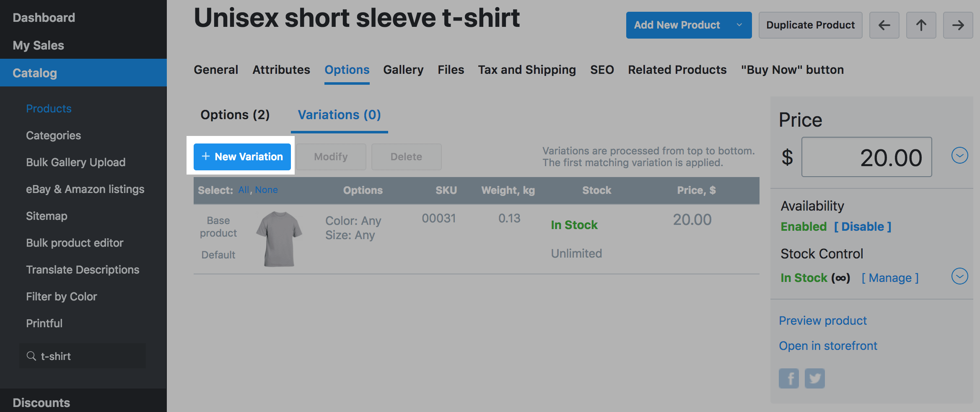Screen dimensions: 980x412
Task: Switch to the Gallery tab
Action: [403, 70]
